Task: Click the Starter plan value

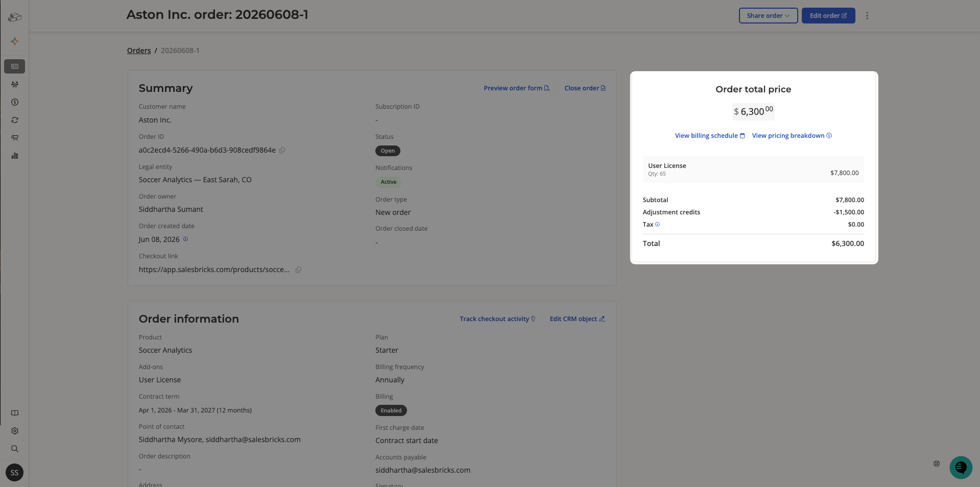Action: click(x=387, y=350)
